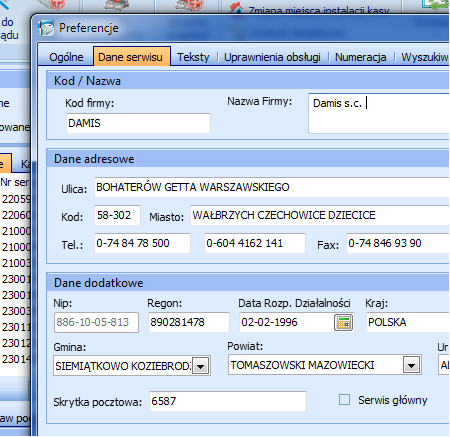
Task: Expand the Gmina dropdown arrow
Action: (200, 366)
